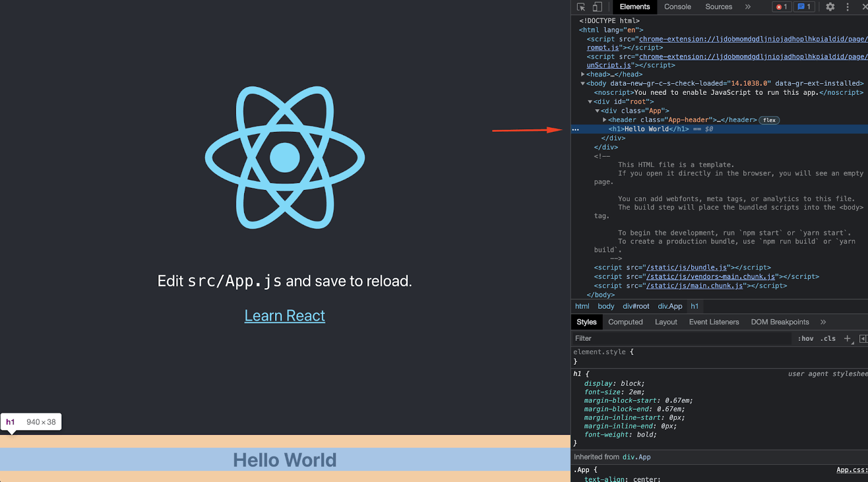Show more DevTools tabs chevron

pos(748,7)
